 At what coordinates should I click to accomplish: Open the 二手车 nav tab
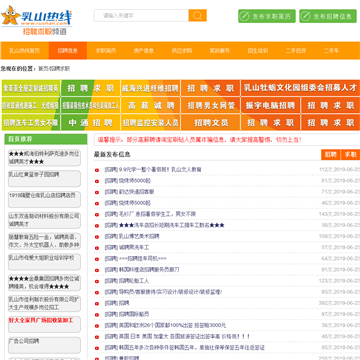(x=331, y=51)
